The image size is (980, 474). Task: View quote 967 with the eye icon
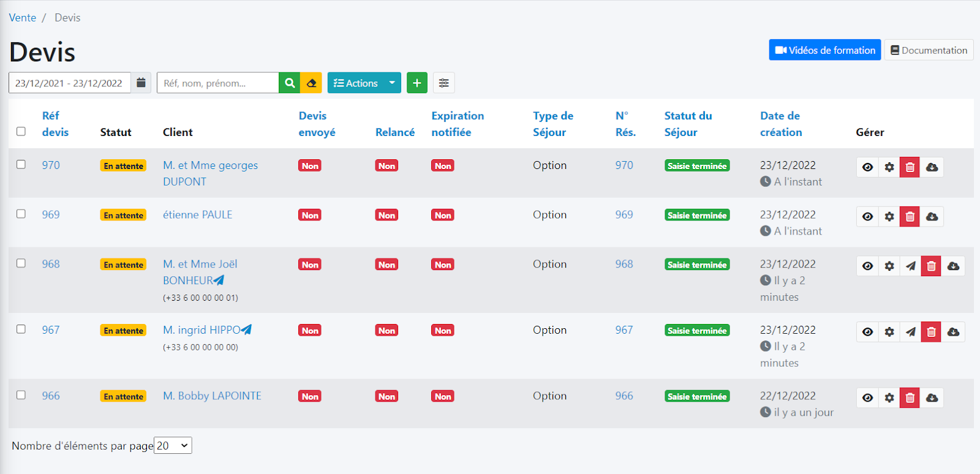point(867,332)
